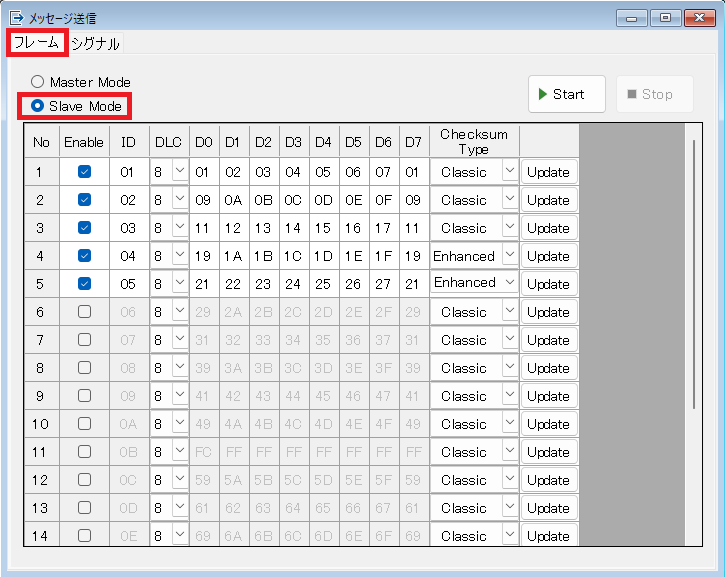The width and height of the screenshot is (725, 577).
Task: Open the DLC dropdown in row 3
Action: (180, 227)
